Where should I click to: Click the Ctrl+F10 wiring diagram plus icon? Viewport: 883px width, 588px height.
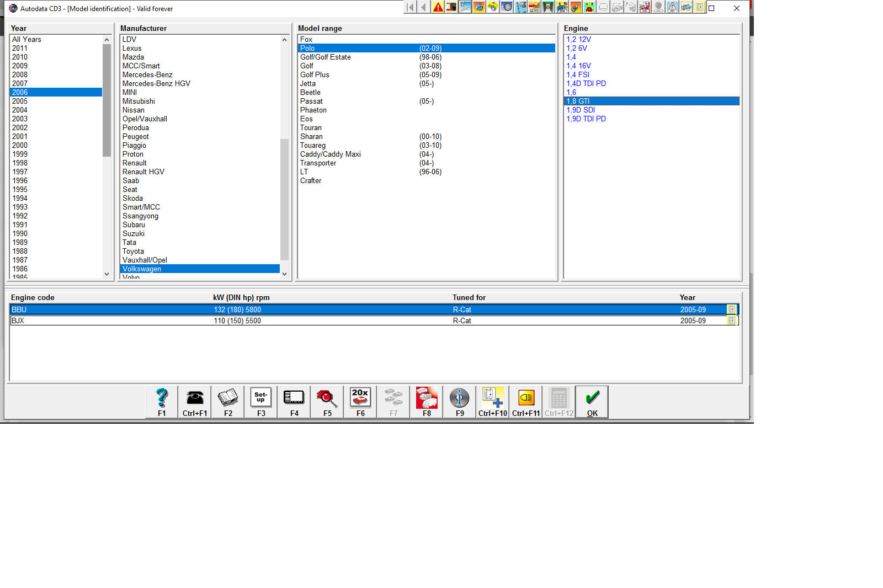pyautogui.click(x=493, y=402)
